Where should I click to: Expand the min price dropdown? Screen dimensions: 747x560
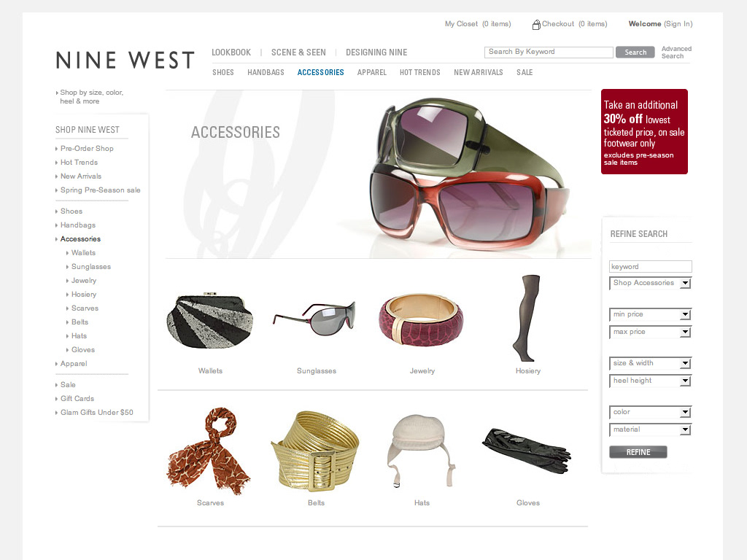coord(650,314)
